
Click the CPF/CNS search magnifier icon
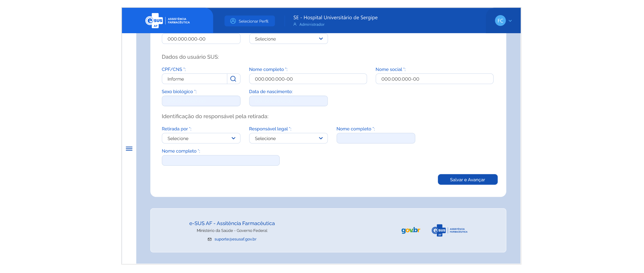click(233, 79)
